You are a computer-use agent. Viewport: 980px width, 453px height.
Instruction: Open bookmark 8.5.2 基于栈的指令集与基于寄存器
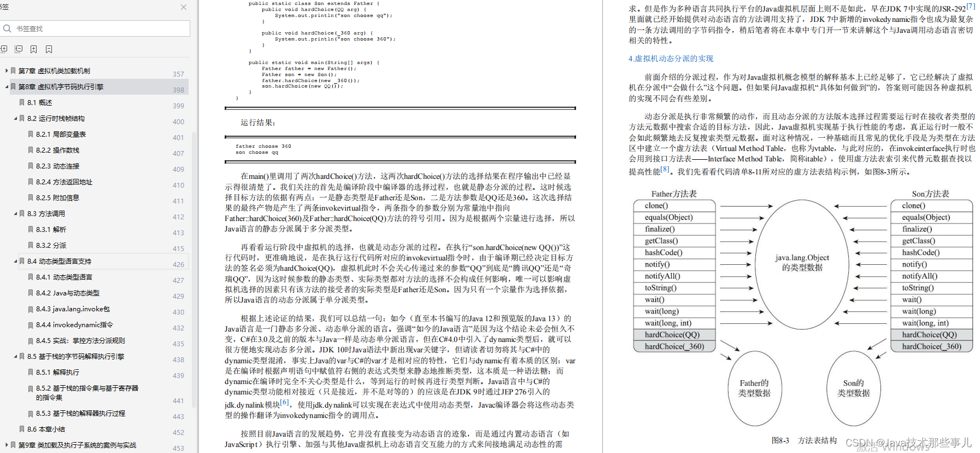(x=87, y=392)
